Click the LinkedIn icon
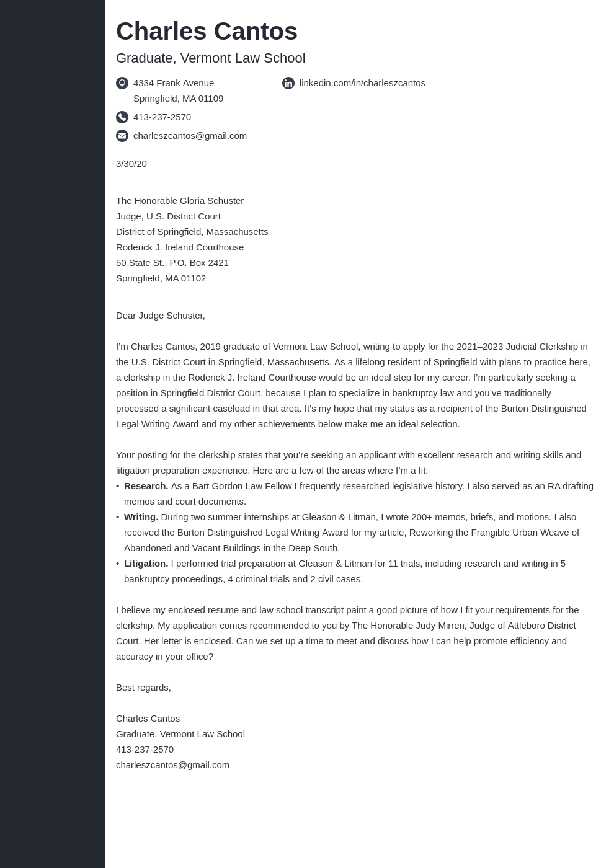Viewport: 614px width, 868px height. [288, 83]
